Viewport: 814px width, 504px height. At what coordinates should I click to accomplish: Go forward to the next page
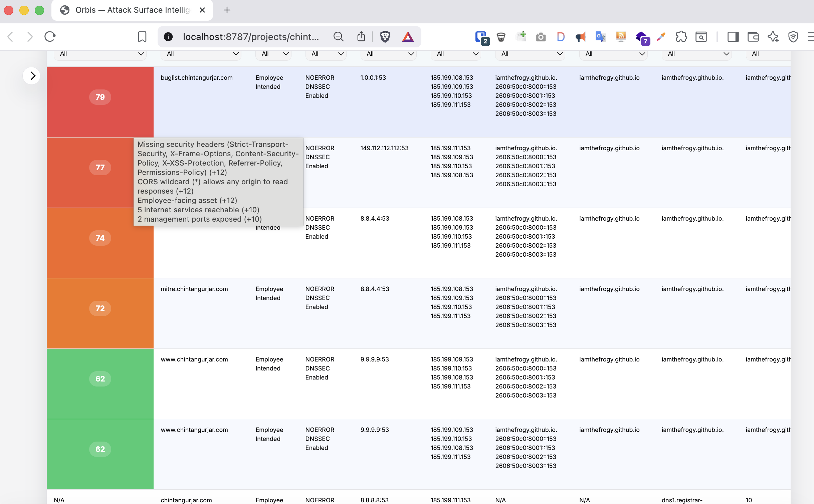[30, 37]
